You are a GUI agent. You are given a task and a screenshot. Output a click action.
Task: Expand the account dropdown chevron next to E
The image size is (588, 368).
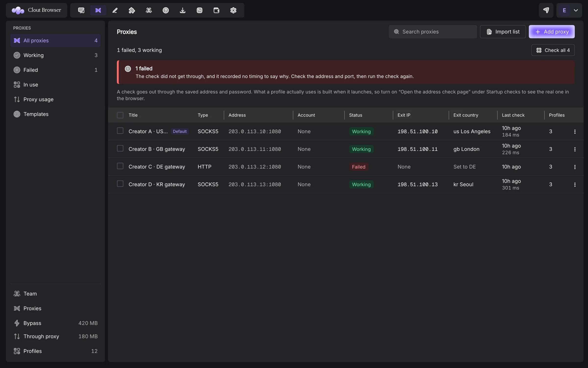576,10
